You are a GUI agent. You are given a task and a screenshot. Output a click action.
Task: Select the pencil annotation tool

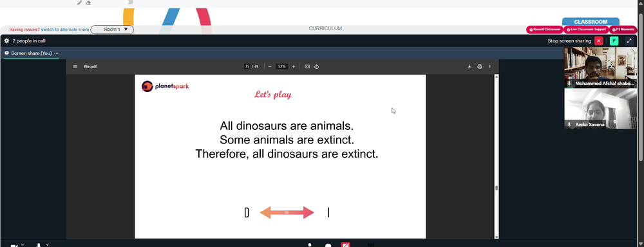point(80,3)
